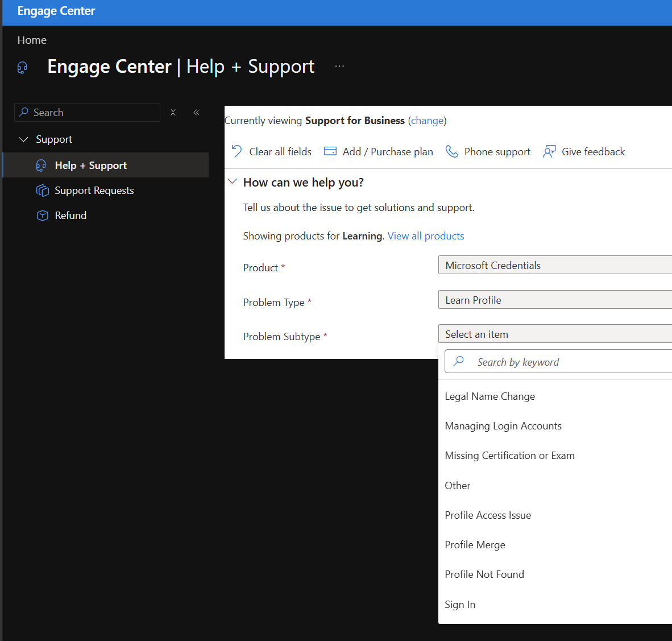
Task: Click Engage Center in the top bar
Action: (56, 11)
